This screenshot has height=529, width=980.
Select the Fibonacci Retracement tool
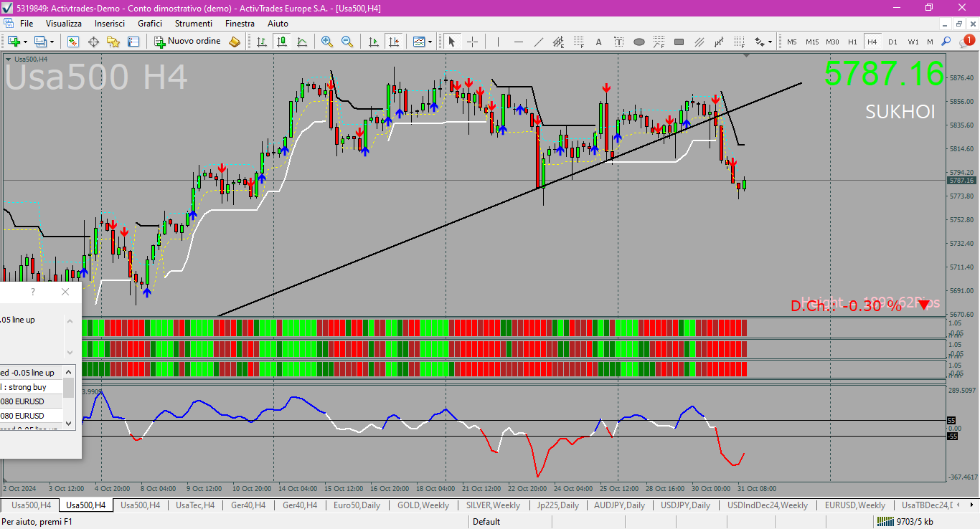click(579, 42)
